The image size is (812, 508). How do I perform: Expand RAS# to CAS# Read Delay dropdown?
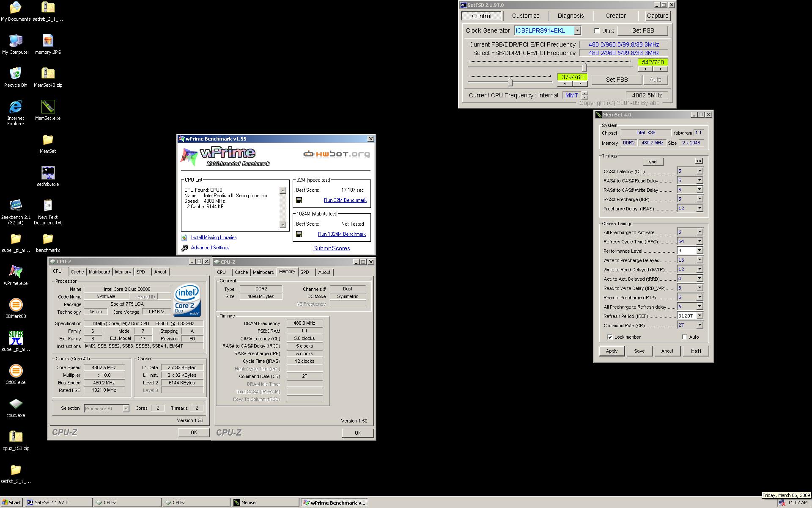coord(700,180)
